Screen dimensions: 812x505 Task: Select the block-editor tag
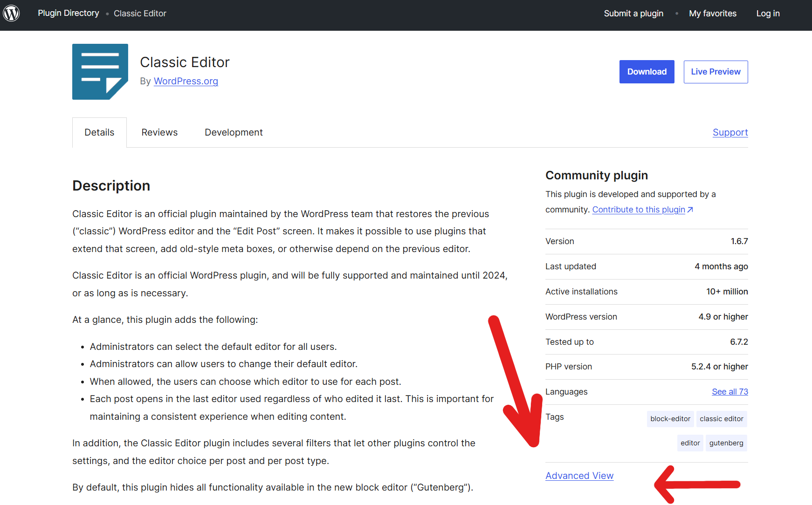point(670,419)
